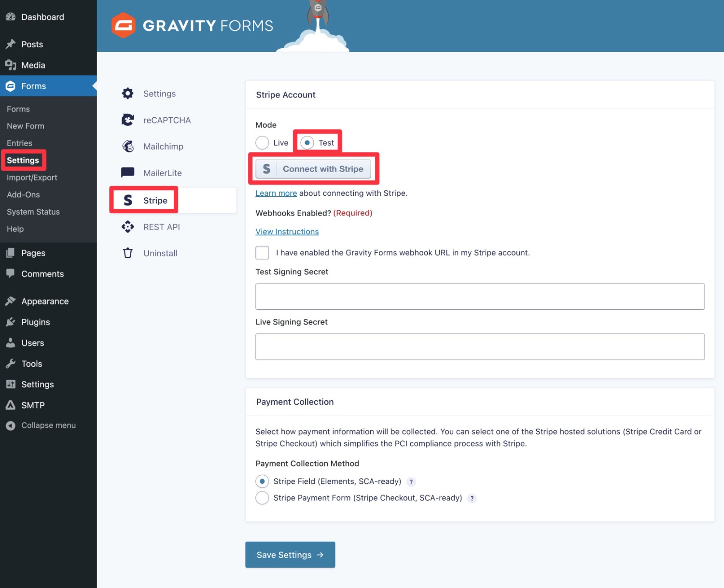The height and width of the screenshot is (588, 724).
Task: Open Entries in the Forms submenu
Action: coord(19,143)
